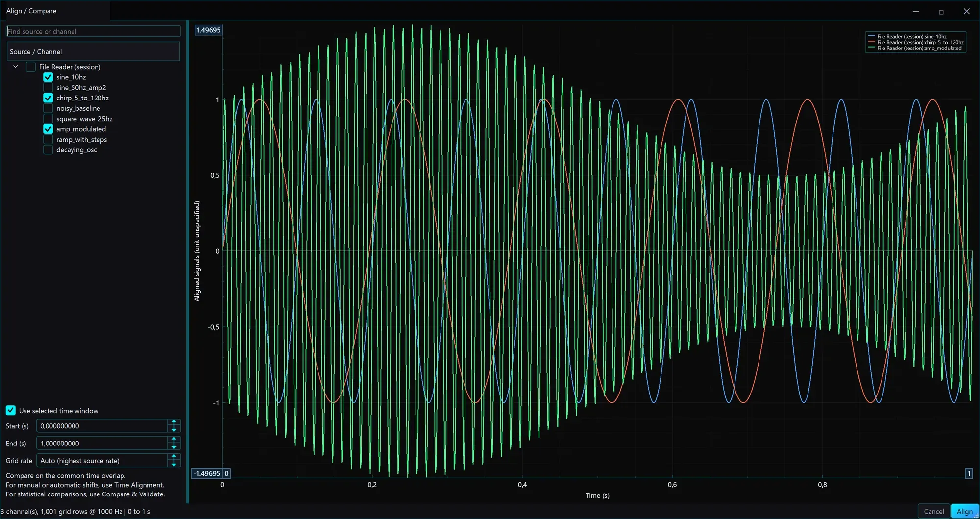Viewport: 980px width, 519px height.
Task: Enable the decaying_osc channel checkbox
Action: pos(48,150)
